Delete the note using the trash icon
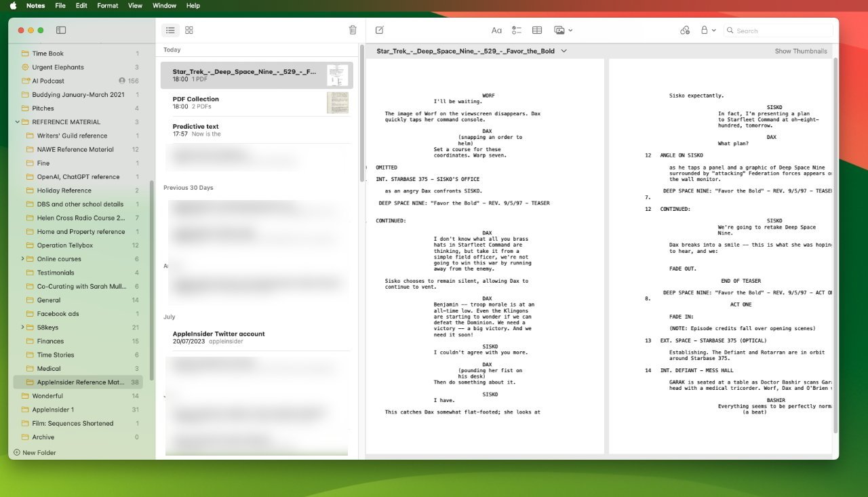The height and width of the screenshot is (497, 868). [x=352, y=30]
